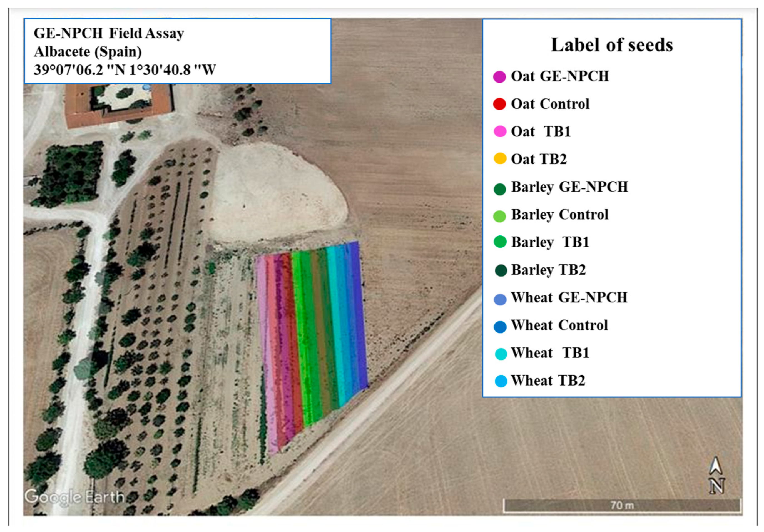
Task: Select the 'Oat GE-NPCH' legend label
Action: pyautogui.click(x=560, y=76)
